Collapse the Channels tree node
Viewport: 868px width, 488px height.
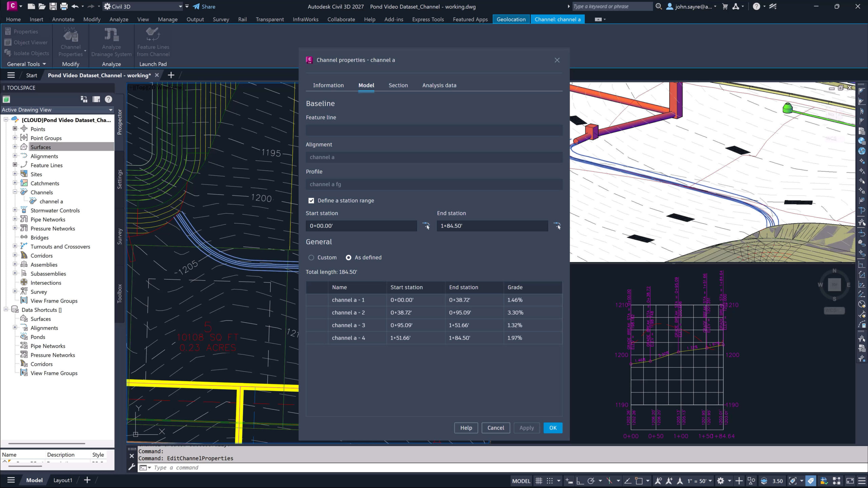point(15,192)
